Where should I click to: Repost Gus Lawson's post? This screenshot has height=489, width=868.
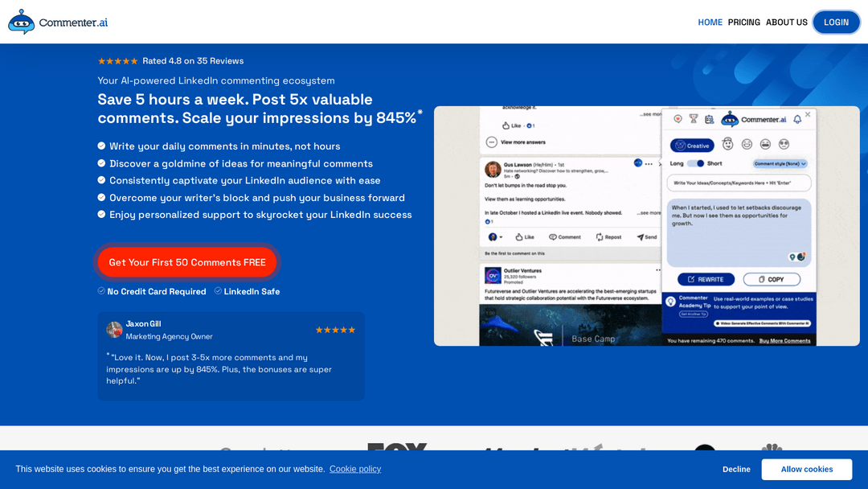coord(608,237)
